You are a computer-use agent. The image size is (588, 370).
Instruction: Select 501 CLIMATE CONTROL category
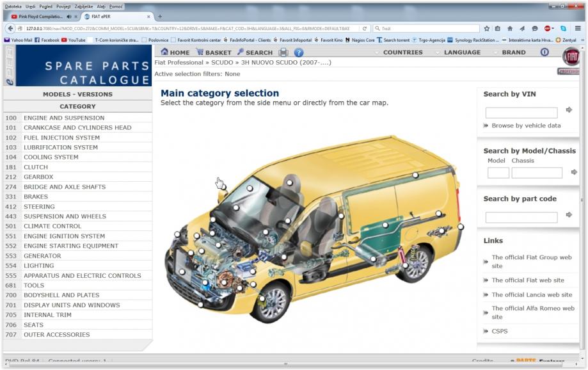77,226
